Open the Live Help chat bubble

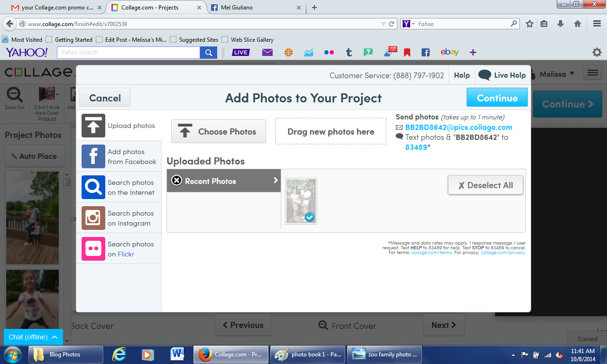tap(485, 75)
